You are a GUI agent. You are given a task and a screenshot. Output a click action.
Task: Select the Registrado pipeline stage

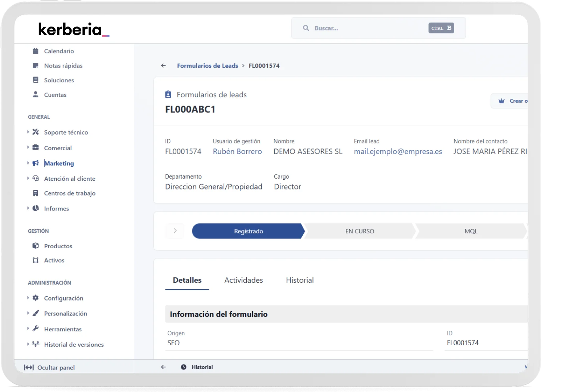click(x=249, y=231)
